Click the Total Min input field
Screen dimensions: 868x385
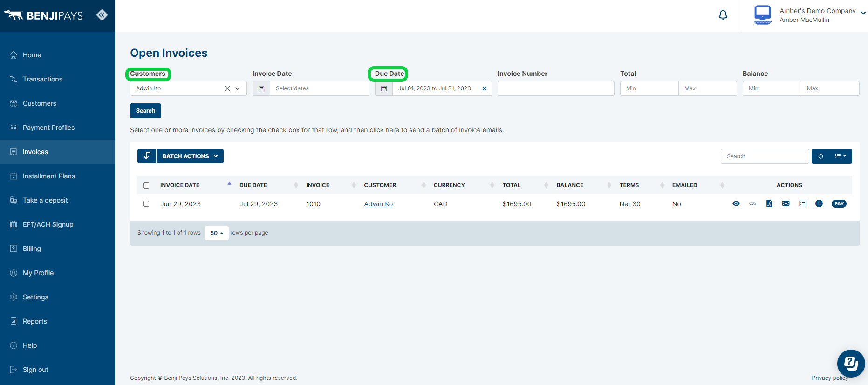[649, 88]
